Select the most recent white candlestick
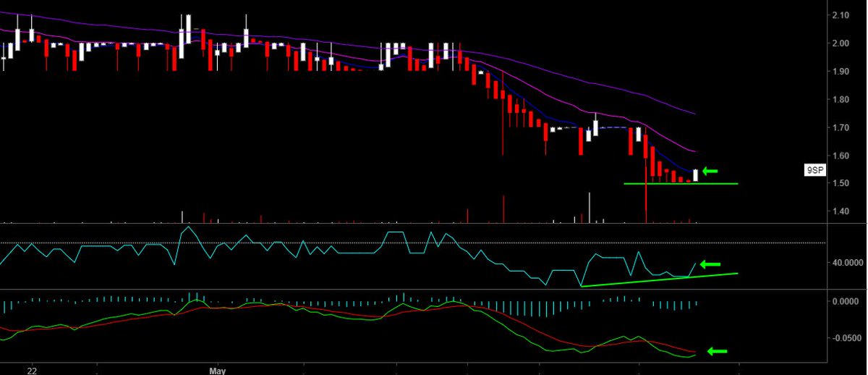 click(x=696, y=174)
